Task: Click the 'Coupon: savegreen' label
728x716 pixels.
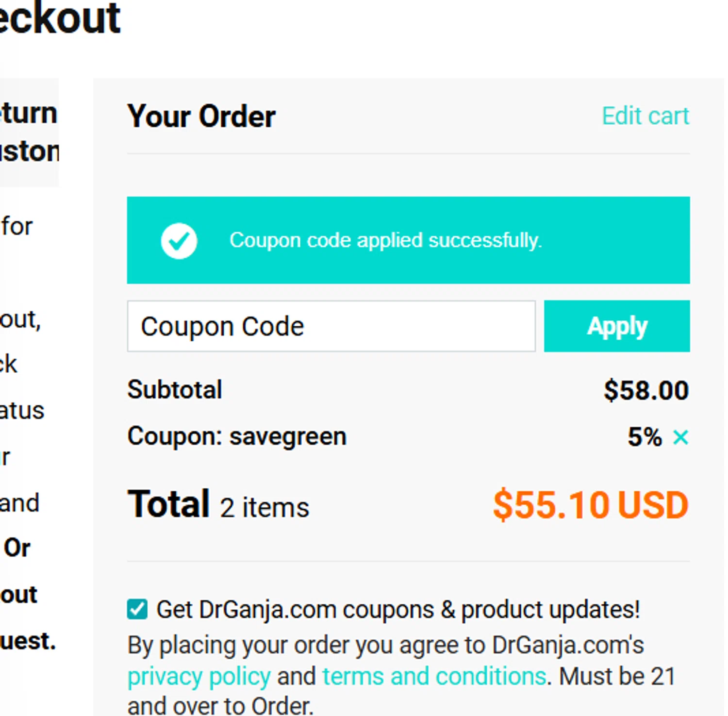Action: (237, 436)
